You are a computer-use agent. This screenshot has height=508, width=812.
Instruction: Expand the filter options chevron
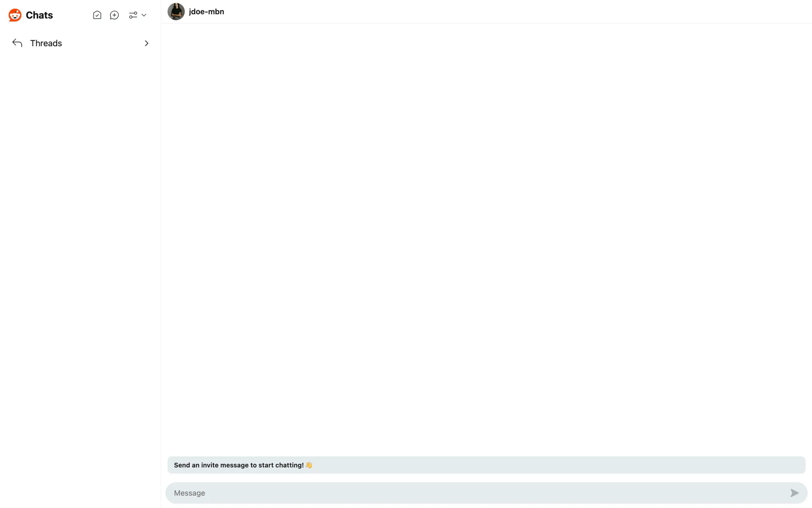coord(144,15)
